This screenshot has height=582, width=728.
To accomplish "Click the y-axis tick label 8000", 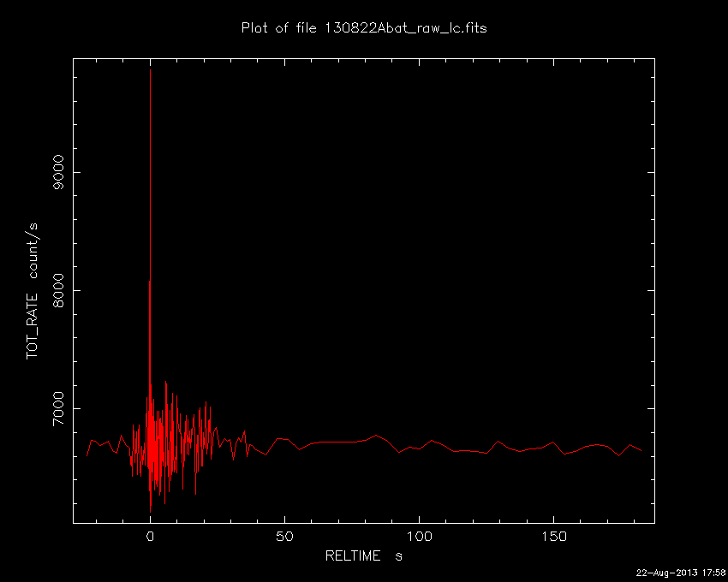I will tap(59, 290).
